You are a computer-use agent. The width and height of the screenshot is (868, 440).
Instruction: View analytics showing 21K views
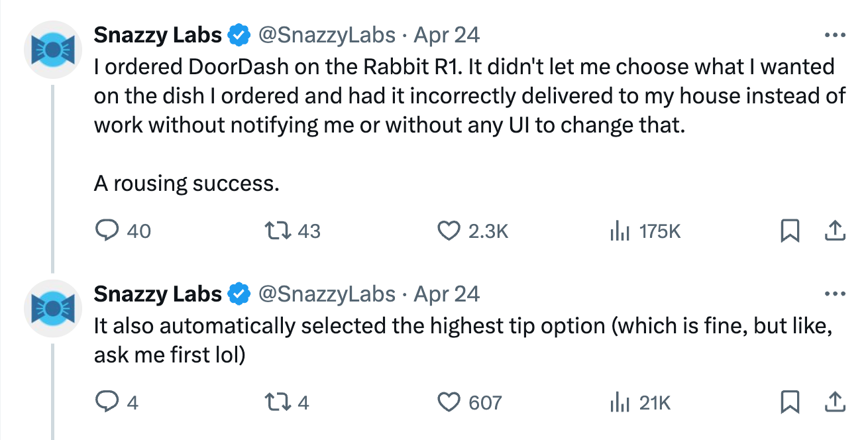coord(640,402)
